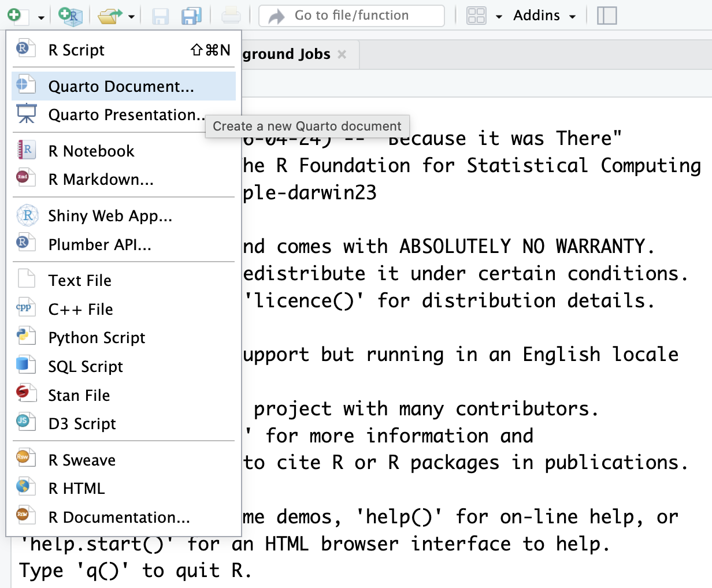712x588 pixels.
Task: Select R Script menu item
Action: click(x=124, y=50)
